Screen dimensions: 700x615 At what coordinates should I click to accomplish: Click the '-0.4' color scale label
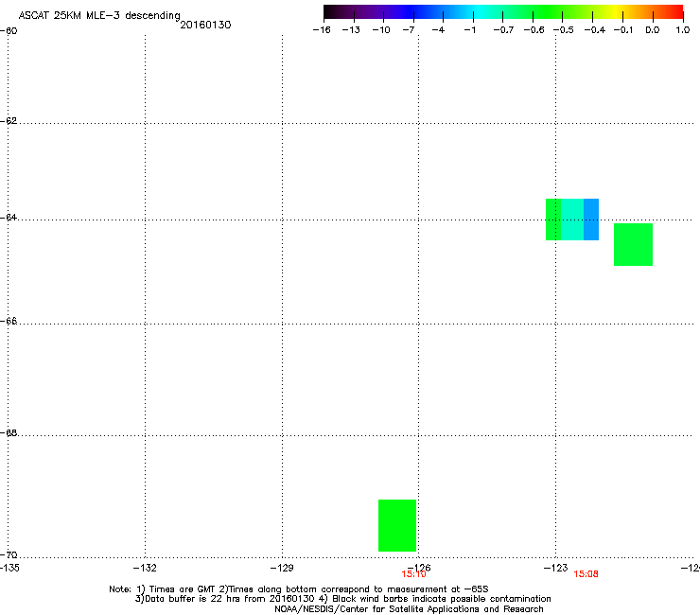(595, 30)
